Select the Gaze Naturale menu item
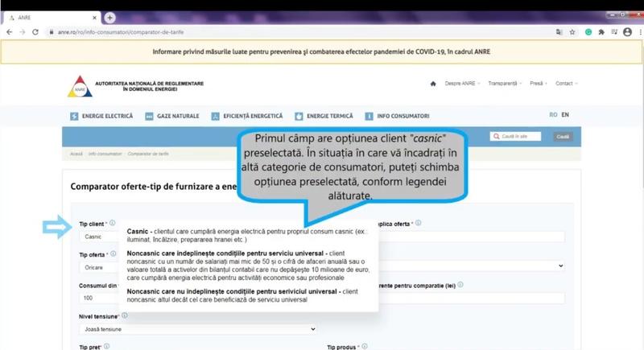 tap(172, 116)
